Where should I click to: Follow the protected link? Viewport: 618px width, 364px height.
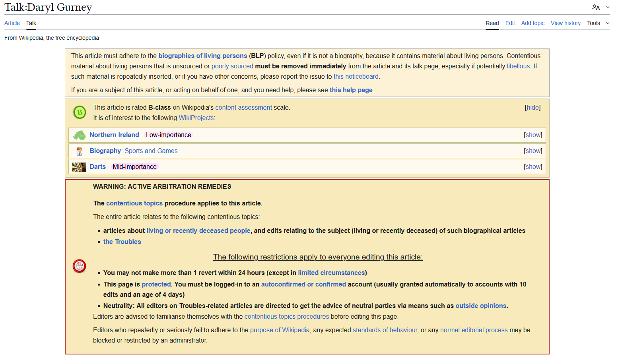coord(156,285)
